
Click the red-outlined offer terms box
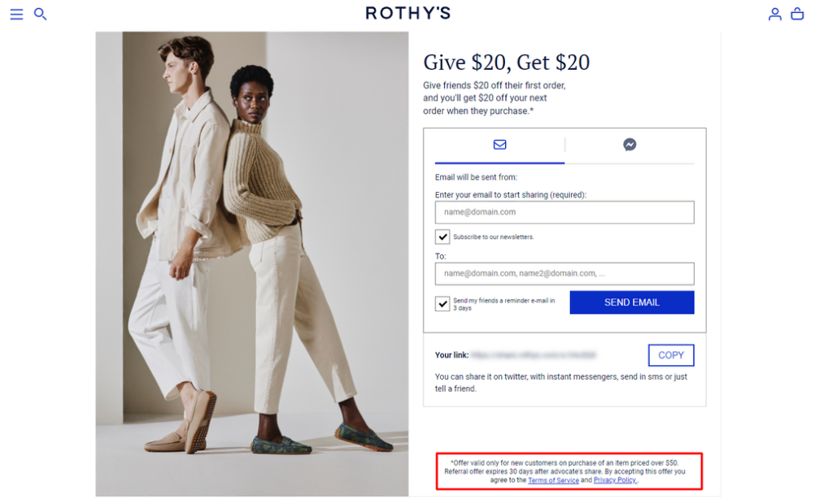[x=572, y=470]
